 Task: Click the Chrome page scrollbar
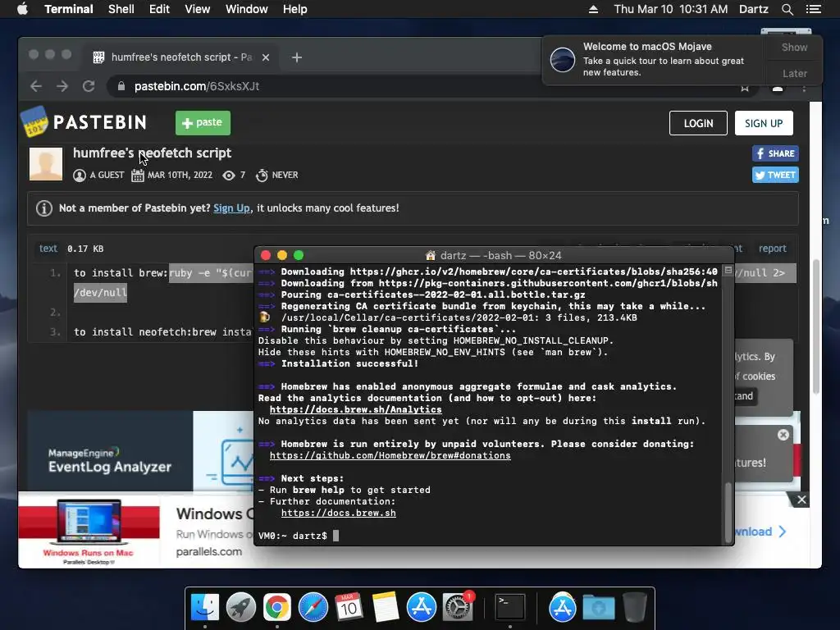(816, 326)
